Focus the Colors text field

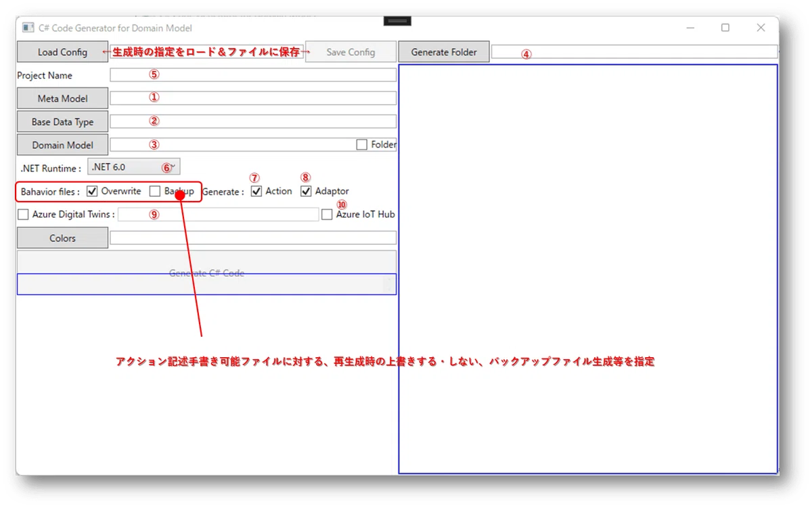(253, 238)
